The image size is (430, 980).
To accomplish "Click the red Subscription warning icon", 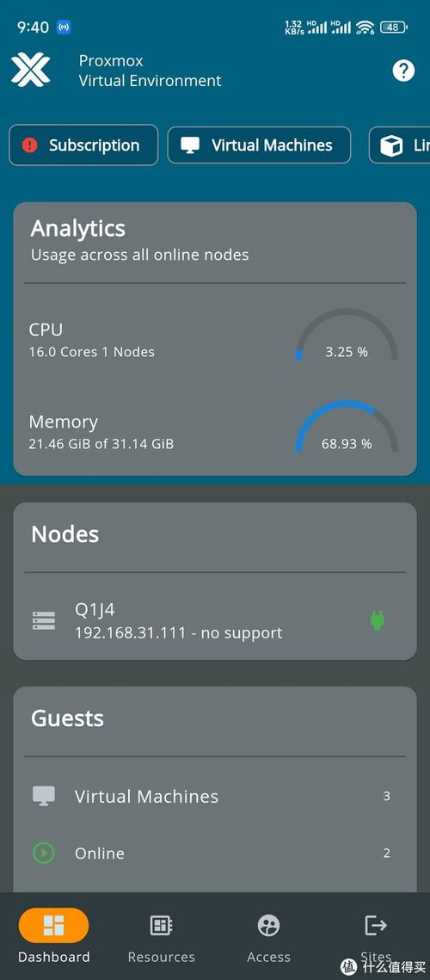I will coord(29,145).
